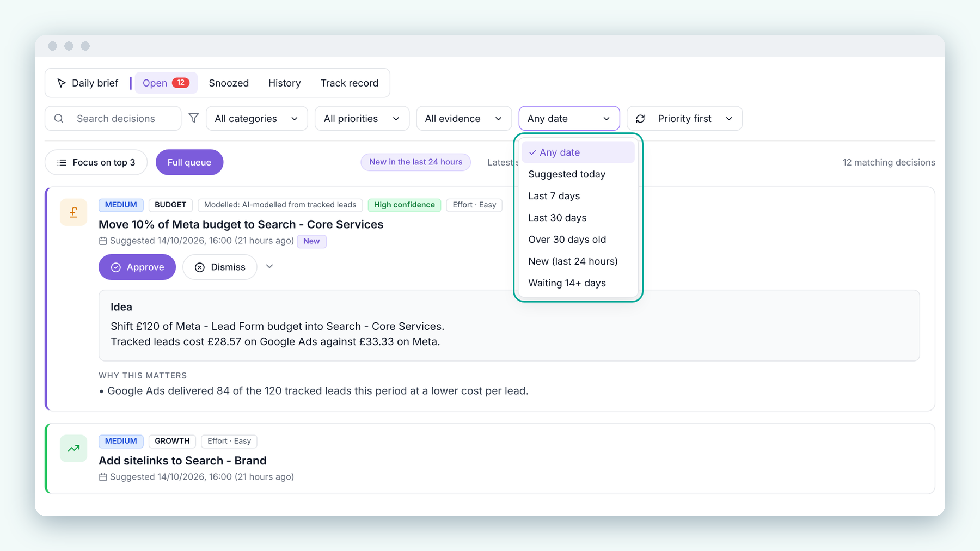
Task: Click the Modelled: AI-modelled from tracked leads tag
Action: coord(280,205)
